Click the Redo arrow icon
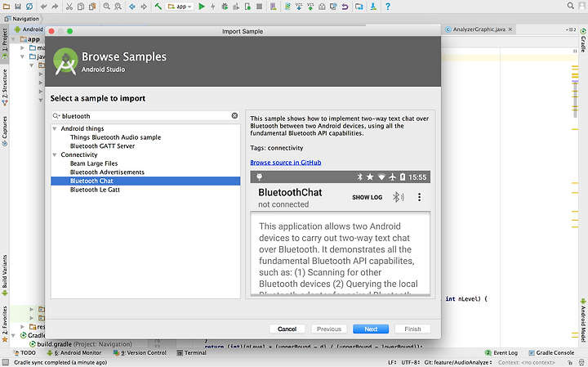Viewport: 588px width, 367px height. click(55, 7)
